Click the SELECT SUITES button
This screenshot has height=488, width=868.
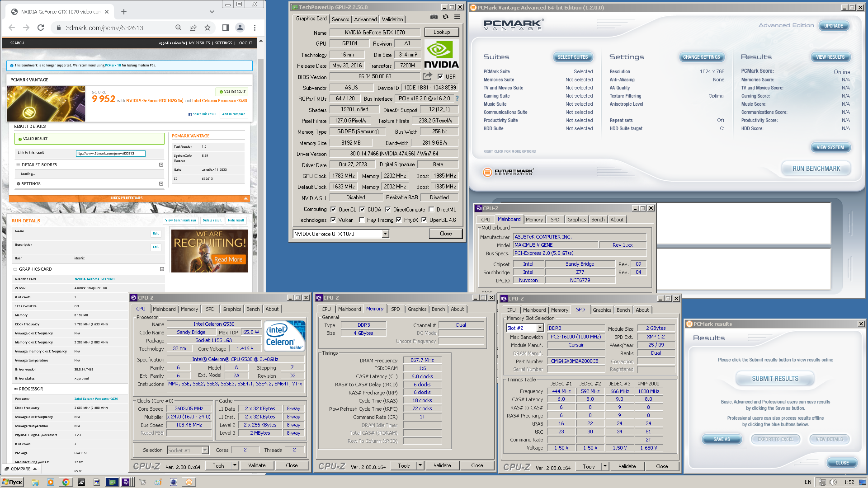572,57
